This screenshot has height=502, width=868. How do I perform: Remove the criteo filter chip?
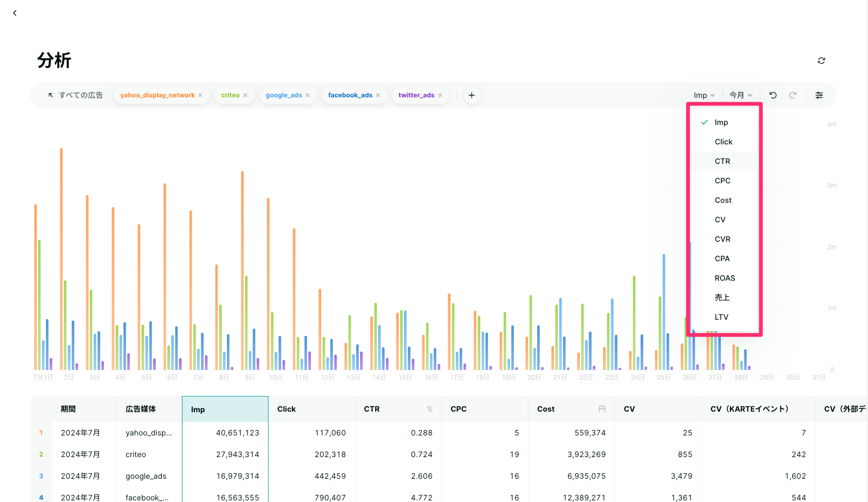pos(245,95)
